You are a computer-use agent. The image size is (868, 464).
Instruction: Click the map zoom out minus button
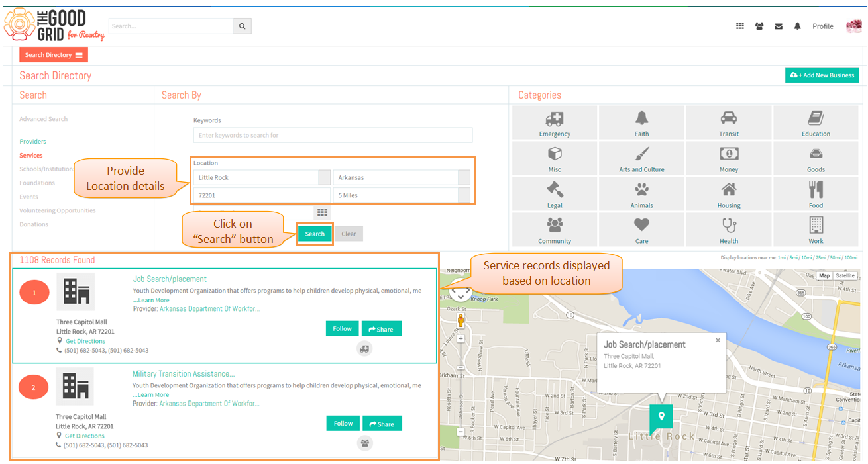(461, 432)
